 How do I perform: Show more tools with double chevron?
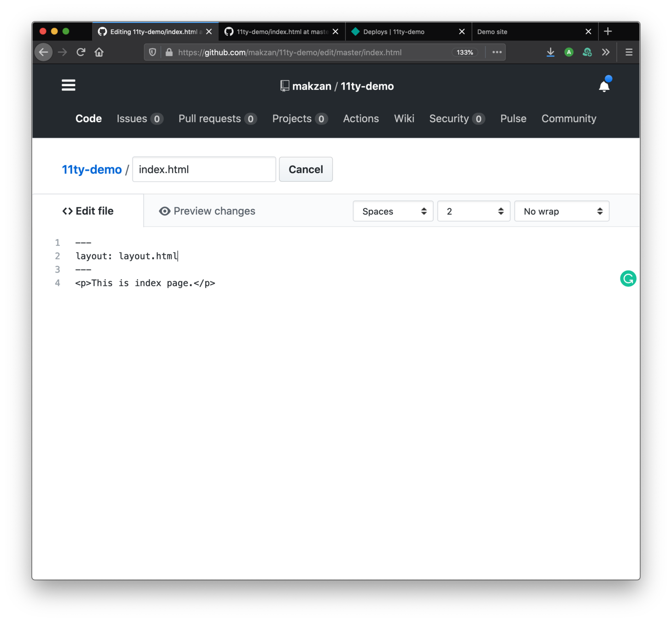coord(606,52)
